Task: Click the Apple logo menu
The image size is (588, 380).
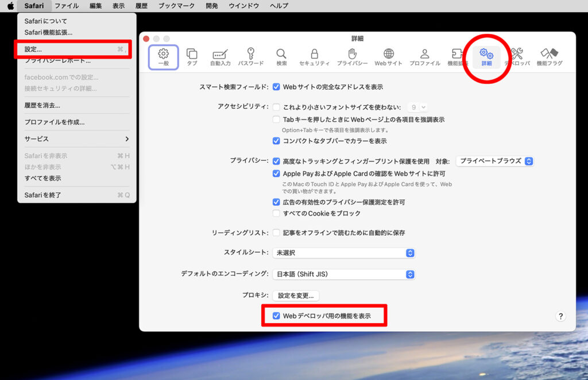Action: (10, 6)
